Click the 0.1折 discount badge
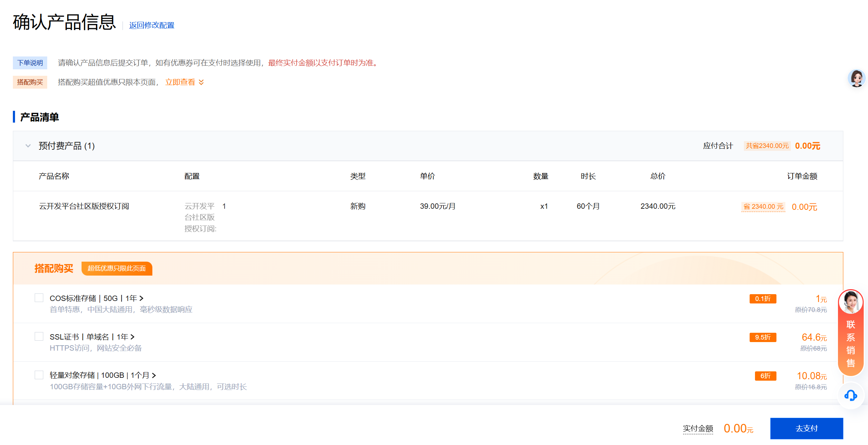This screenshot has width=868, height=445. (x=762, y=299)
